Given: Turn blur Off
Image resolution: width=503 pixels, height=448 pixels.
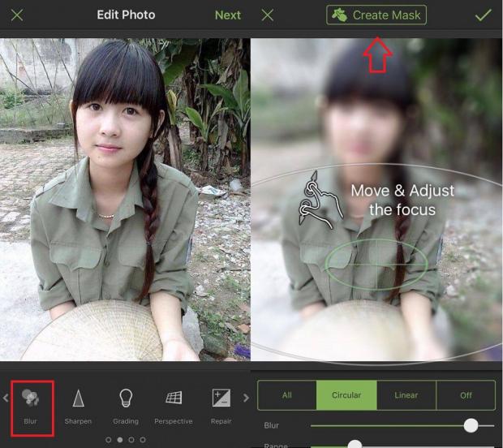Looking at the screenshot, I should tap(466, 395).
